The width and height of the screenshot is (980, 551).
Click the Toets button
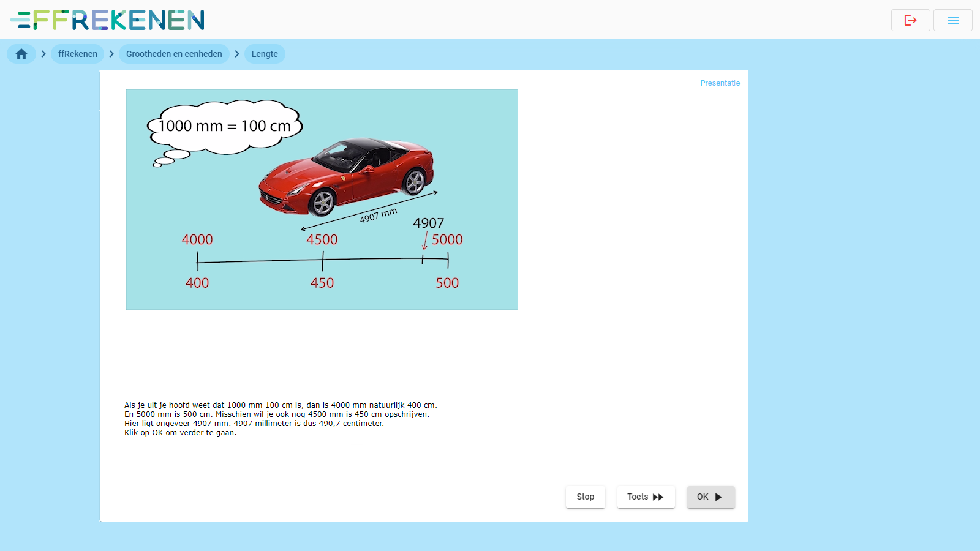pos(646,497)
